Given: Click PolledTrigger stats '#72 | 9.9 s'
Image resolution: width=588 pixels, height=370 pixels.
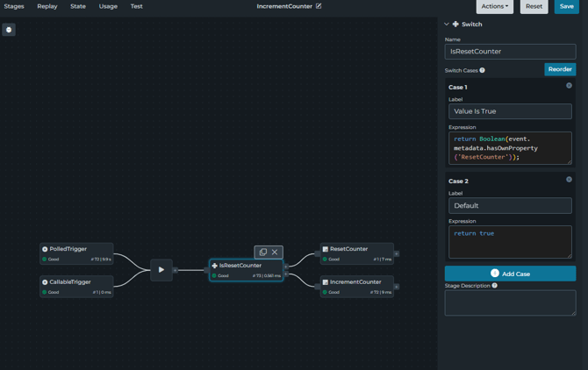Looking at the screenshot, I should pyautogui.click(x=101, y=260).
